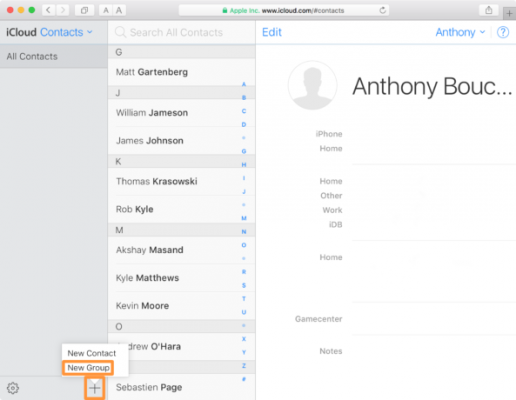Select contact Rob Kyle
The image size is (516, 400).
coord(182,209)
